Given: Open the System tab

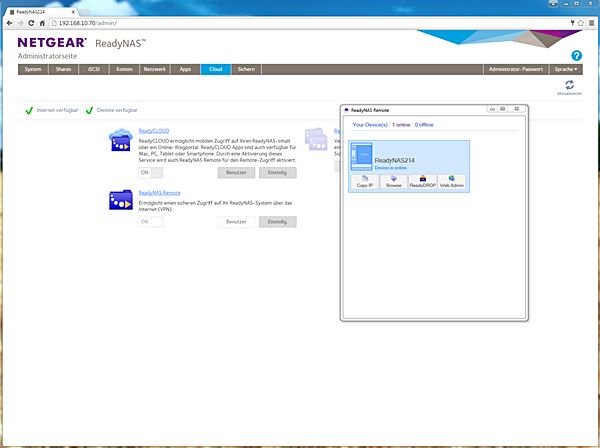Looking at the screenshot, I should 33,69.
